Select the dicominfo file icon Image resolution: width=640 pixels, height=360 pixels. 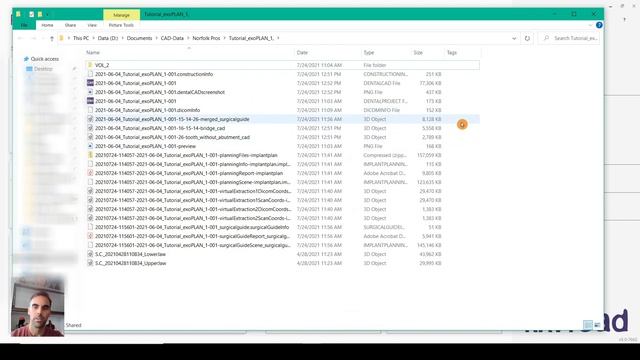coord(90,110)
